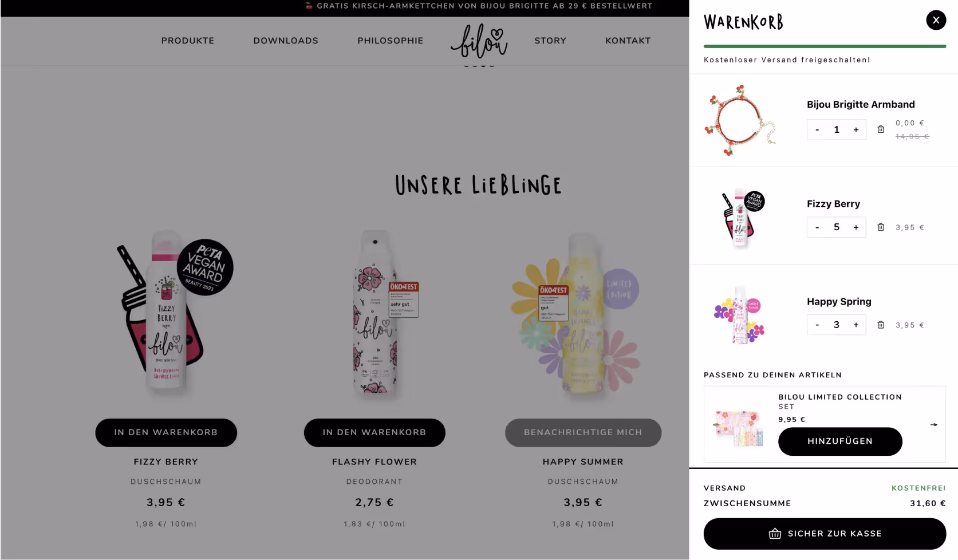This screenshot has height=560, width=958.
Task: Go to the Kontakt page
Action: coord(628,41)
